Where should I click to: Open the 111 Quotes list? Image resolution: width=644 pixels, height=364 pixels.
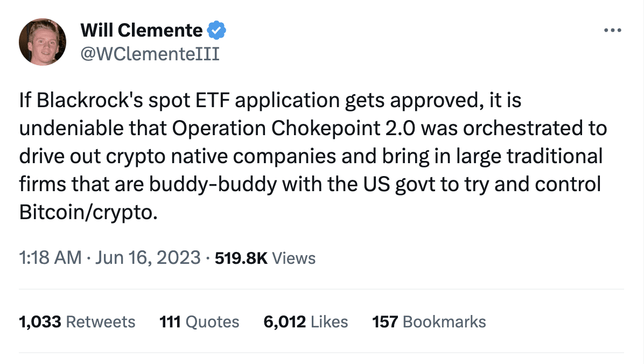pyautogui.click(x=199, y=322)
